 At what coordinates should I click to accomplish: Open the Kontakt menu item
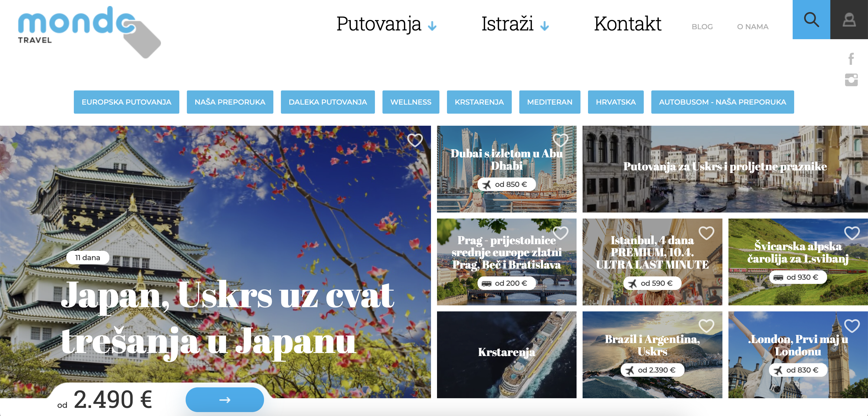click(627, 24)
